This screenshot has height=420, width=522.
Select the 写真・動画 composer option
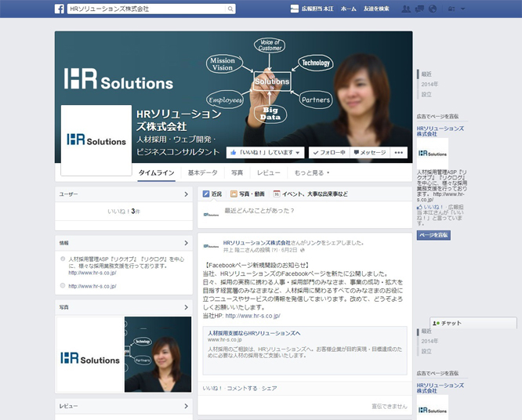(x=248, y=194)
